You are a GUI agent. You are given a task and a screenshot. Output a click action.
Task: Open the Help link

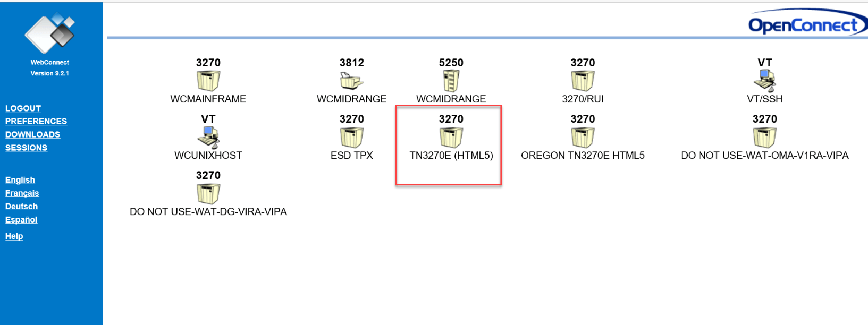point(14,236)
